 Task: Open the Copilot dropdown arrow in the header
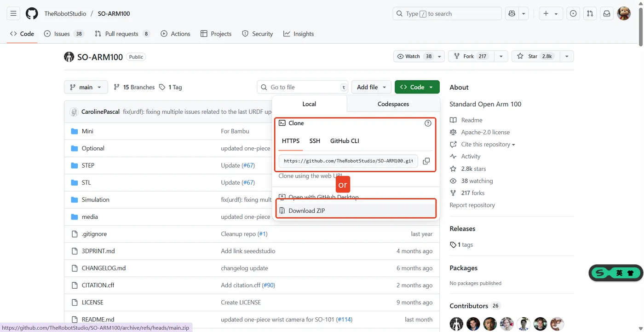[523, 13]
